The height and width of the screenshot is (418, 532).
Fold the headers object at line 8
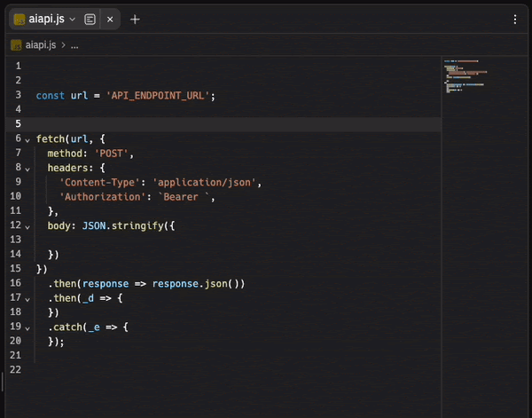pyautogui.click(x=27, y=168)
